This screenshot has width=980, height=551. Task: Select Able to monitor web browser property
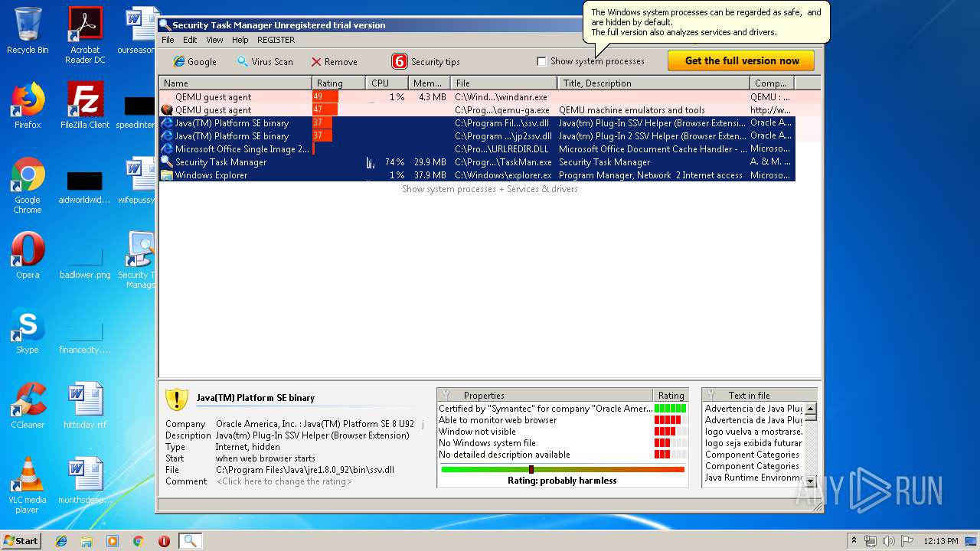point(562,420)
